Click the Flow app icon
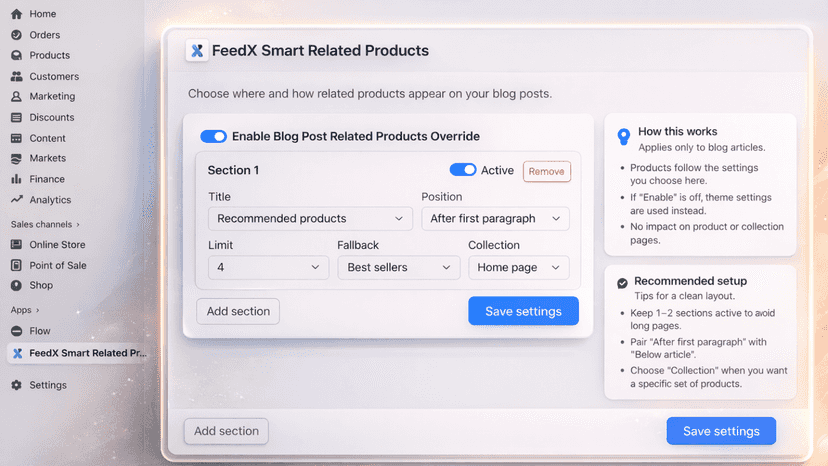 click(16, 331)
